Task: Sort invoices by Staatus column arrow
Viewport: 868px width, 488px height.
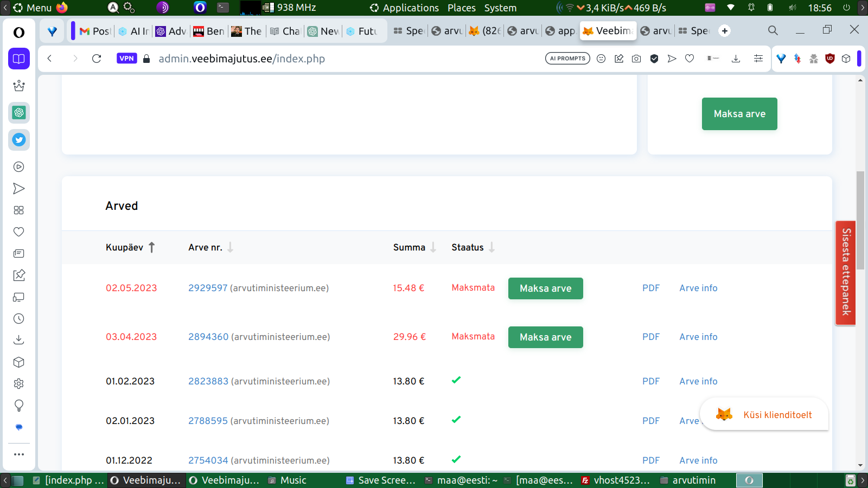Action: 492,247
